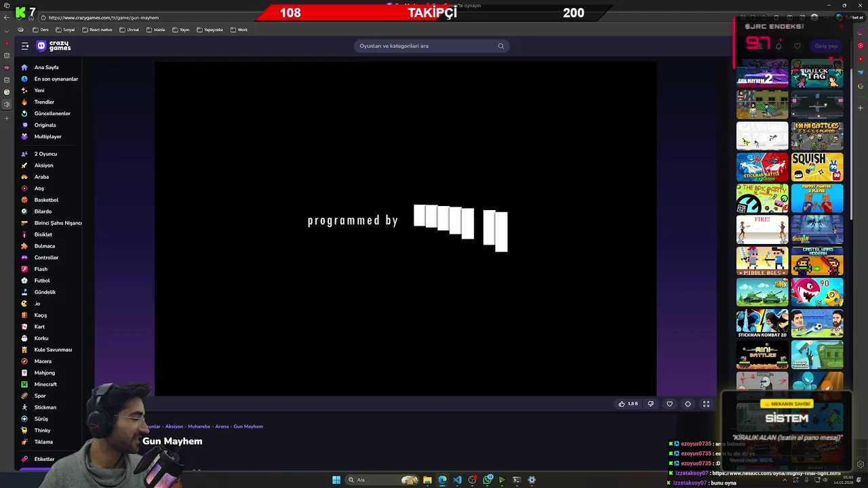Open Stickman Kombat 2D thumbnail
This screenshot has width=868, height=488.
pyautogui.click(x=762, y=323)
